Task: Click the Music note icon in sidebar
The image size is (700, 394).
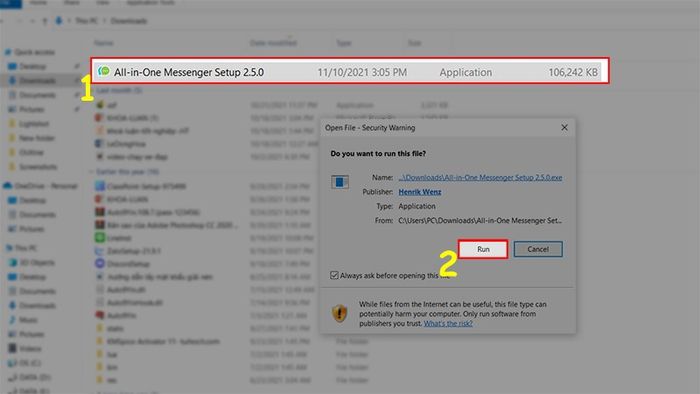Action: tap(12, 319)
